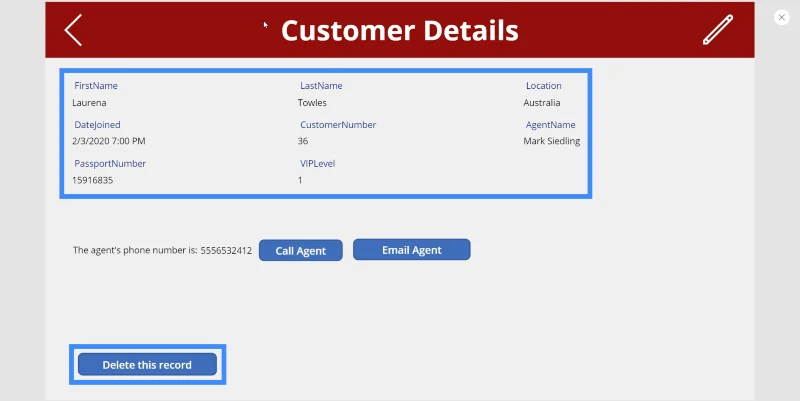Select the Location value Australia

point(542,103)
